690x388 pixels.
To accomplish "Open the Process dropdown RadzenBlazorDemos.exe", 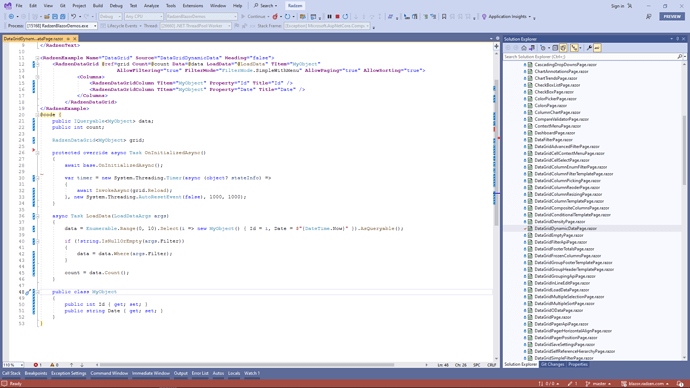I will click(61, 26).
